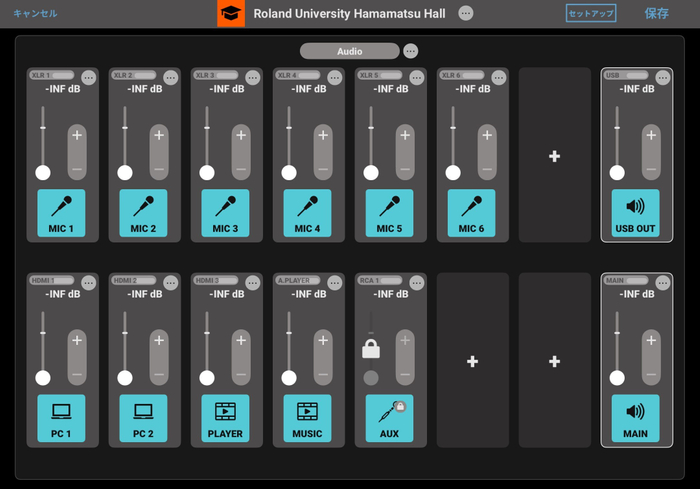Open the Audio group options menu
Screen dimensions: 700x489
click(x=411, y=51)
